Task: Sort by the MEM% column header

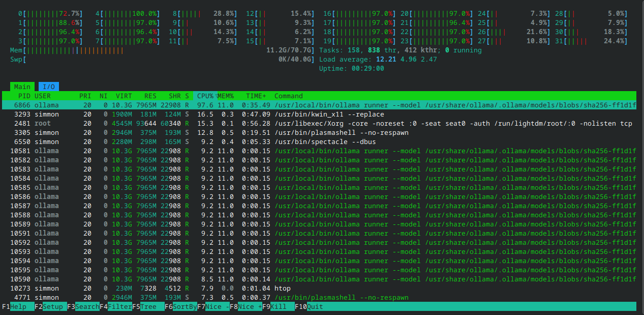Action: [x=226, y=96]
